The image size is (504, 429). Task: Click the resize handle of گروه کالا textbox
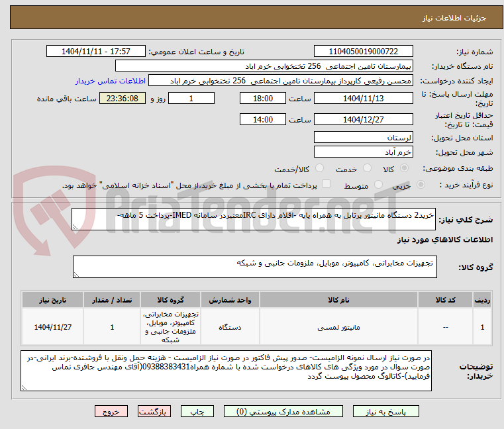(x=76, y=275)
